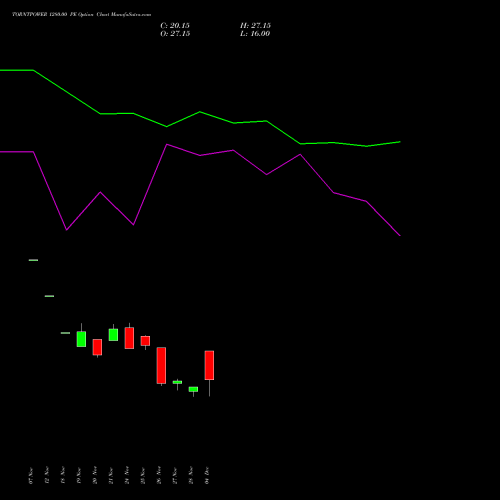Click the green trend line on the chart

pyautogui.click(x=200, y=112)
